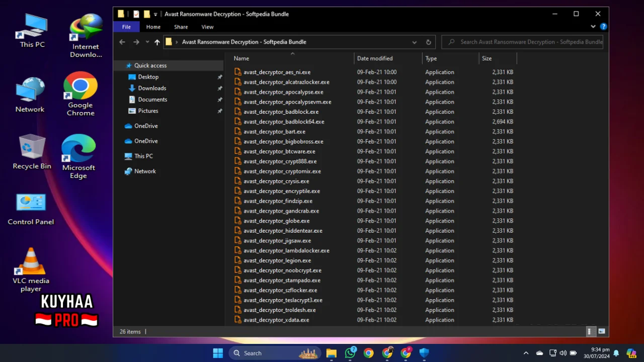
Task: Click the volume icon in system tray
Action: [x=563, y=353]
